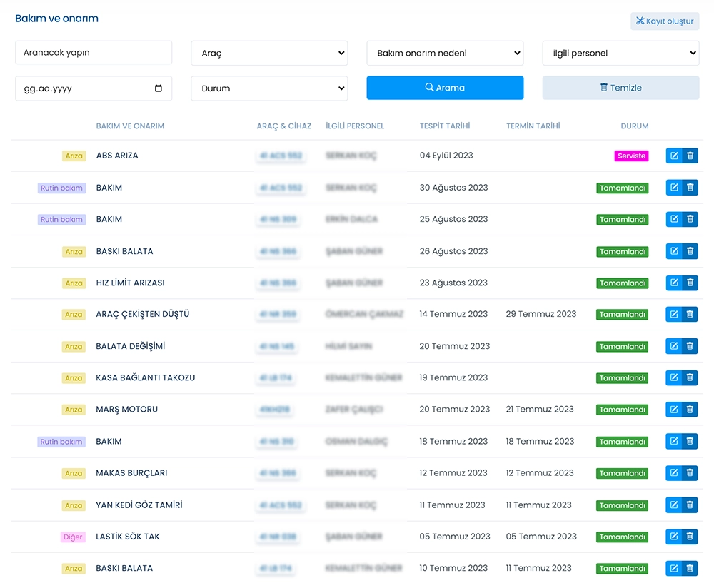Edit the MAKAS BURÇLARI record
The image size is (714, 588).
click(673, 473)
